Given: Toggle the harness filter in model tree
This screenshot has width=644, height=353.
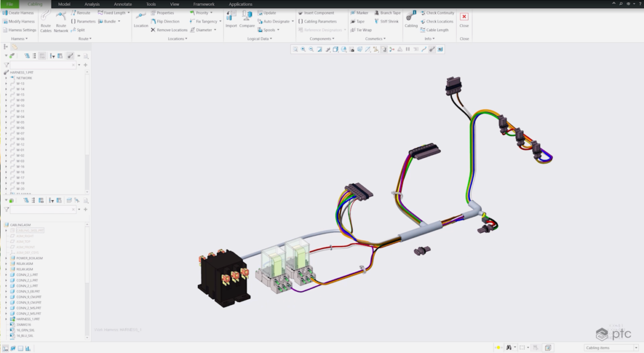Looking at the screenshot, I should pos(71,56).
